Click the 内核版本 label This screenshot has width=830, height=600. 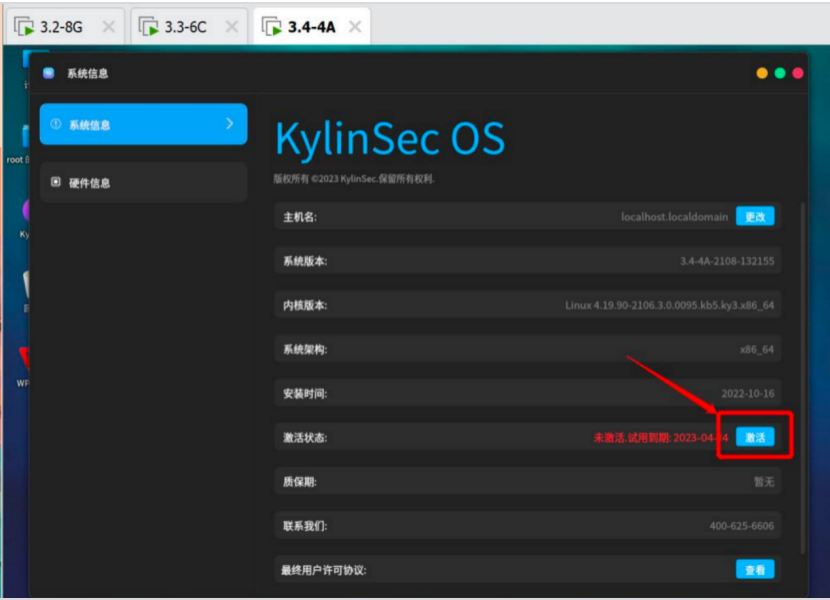(x=305, y=306)
